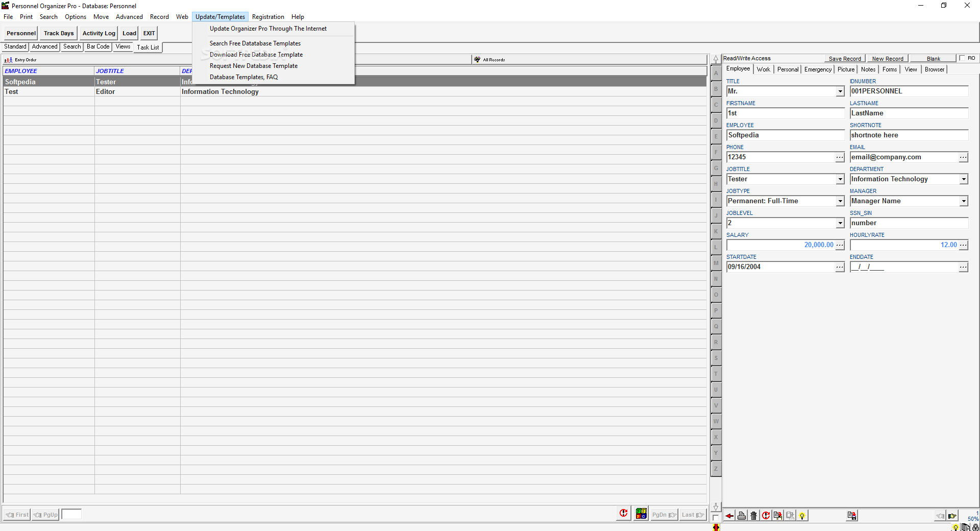
Task: Open the HOURLYRATE ellipsis button
Action: point(963,245)
